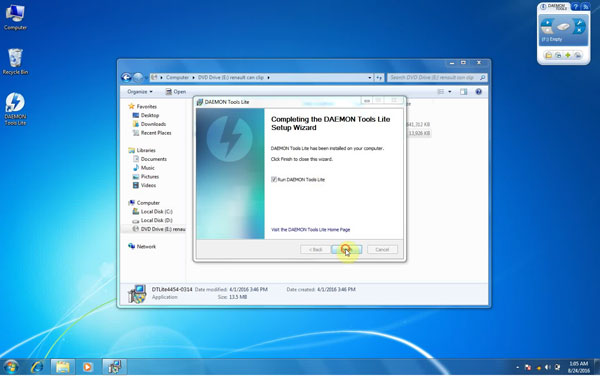Click Open in Explorer toolbar
Viewport: 600px width, 380px height.
tap(176, 92)
